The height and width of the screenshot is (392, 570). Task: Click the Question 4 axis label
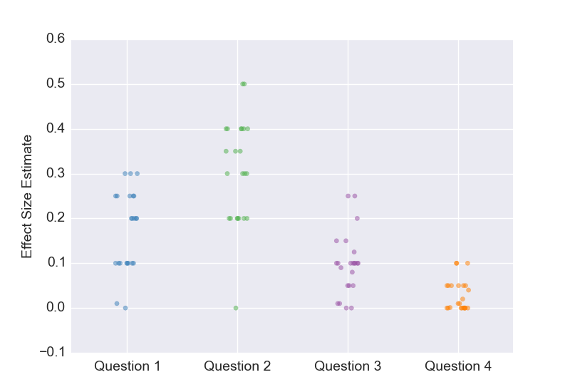pos(458,366)
